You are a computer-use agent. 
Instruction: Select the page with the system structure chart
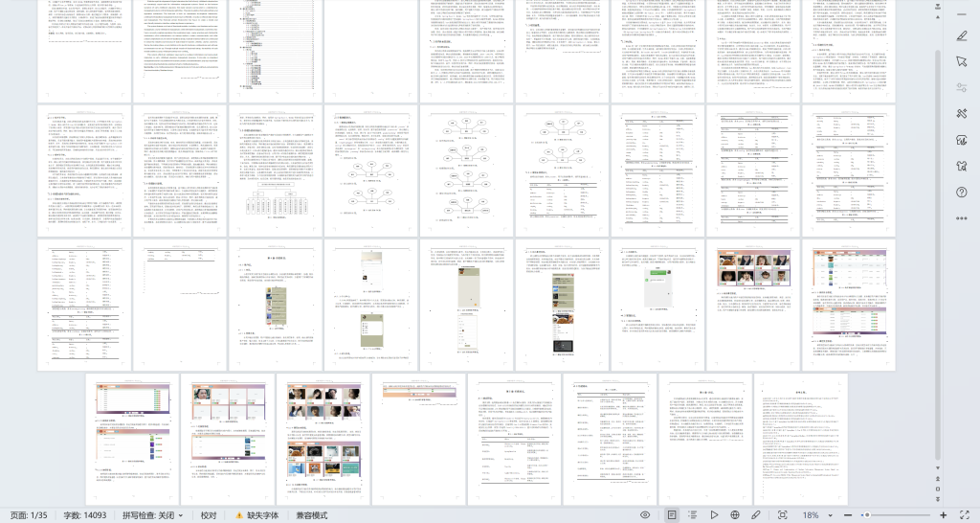point(276,171)
